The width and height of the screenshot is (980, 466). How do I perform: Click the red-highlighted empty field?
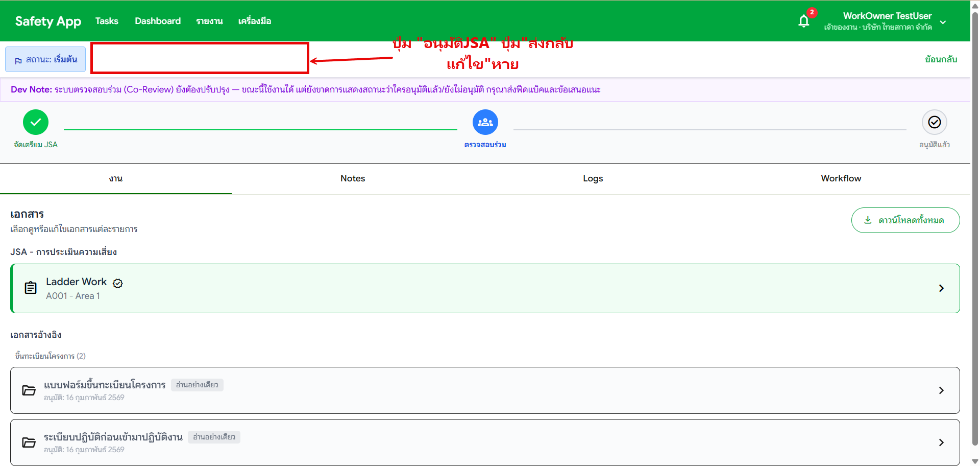pyautogui.click(x=199, y=58)
